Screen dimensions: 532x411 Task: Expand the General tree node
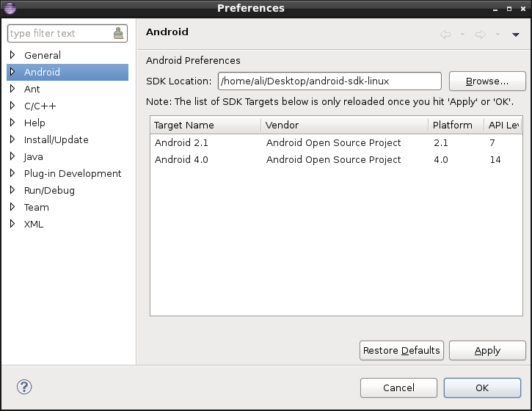[x=12, y=54]
